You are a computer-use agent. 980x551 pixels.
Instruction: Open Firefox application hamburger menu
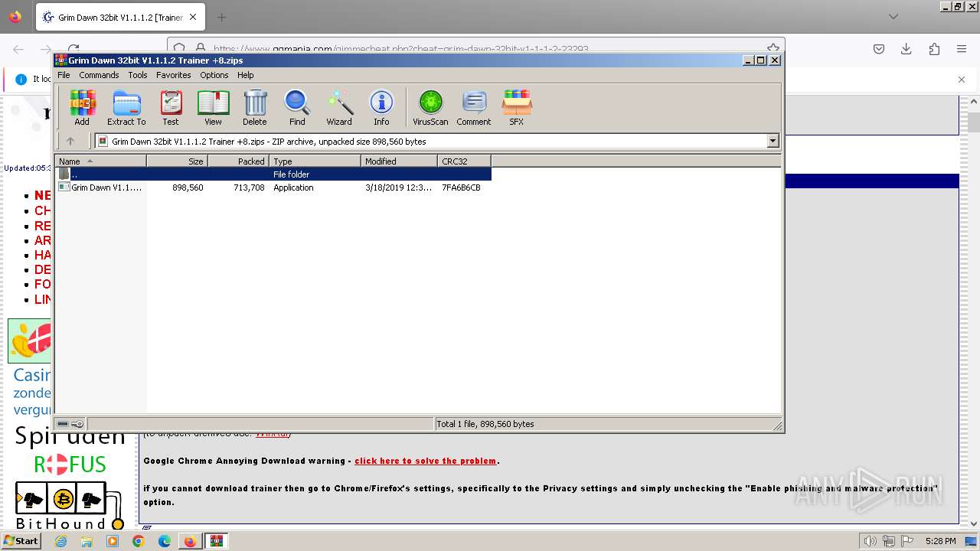click(962, 49)
